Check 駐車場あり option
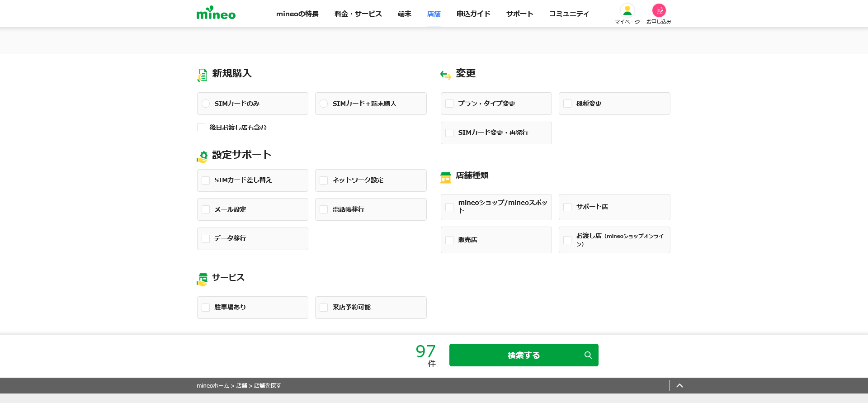Viewport: 868px width, 403px height. point(253,308)
